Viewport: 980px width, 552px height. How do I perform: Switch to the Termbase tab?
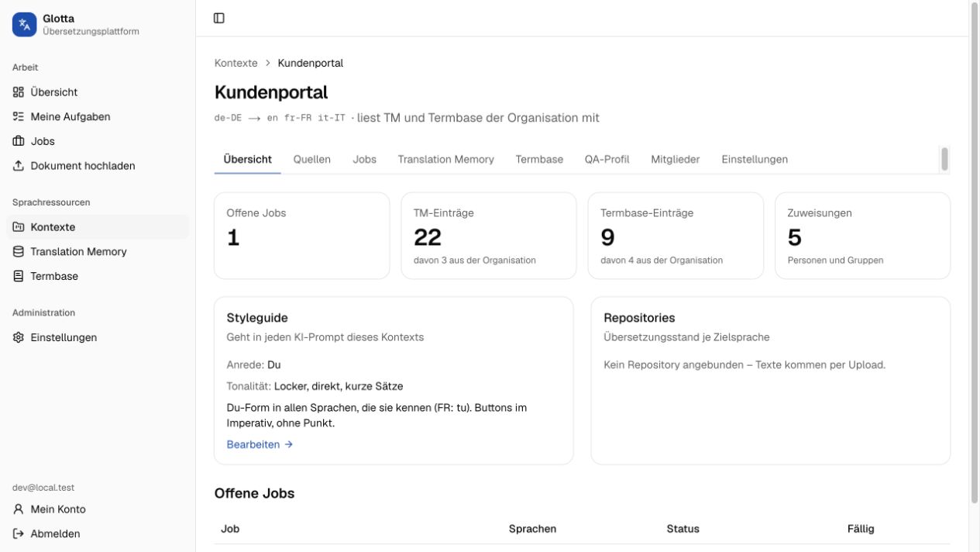(539, 159)
